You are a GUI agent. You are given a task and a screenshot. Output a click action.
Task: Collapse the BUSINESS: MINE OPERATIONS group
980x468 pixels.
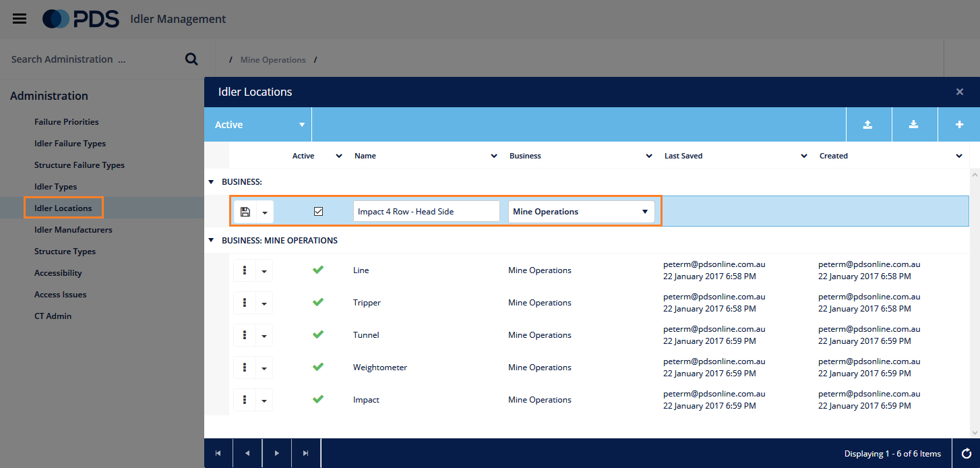point(211,240)
